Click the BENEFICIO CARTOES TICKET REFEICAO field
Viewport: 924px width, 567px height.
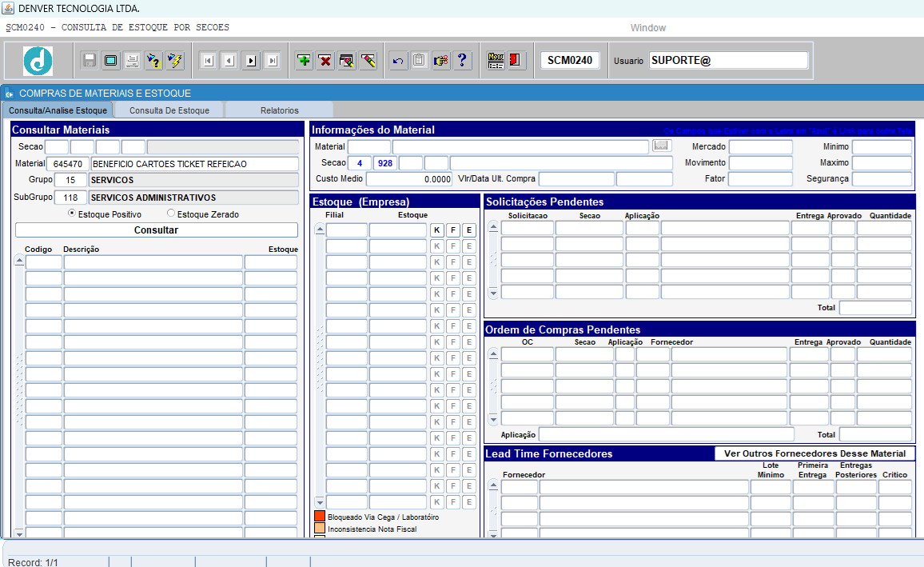(194, 164)
